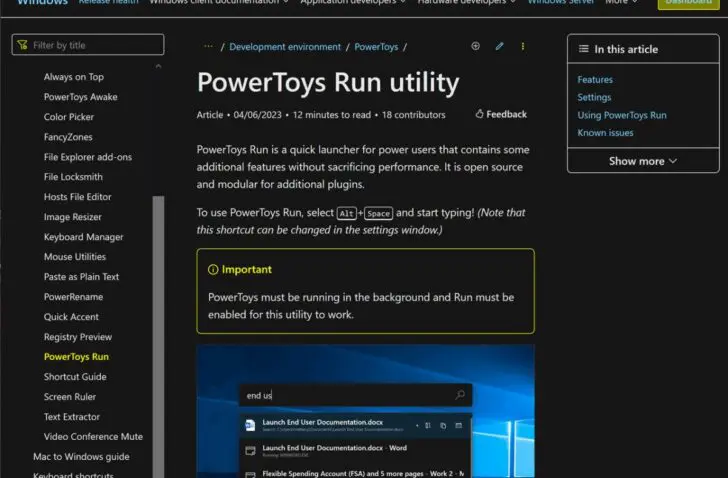The width and height of the screenshot is (728, 478).
Task: Click the Word document icon in demo result
Action: coord(250,425)
